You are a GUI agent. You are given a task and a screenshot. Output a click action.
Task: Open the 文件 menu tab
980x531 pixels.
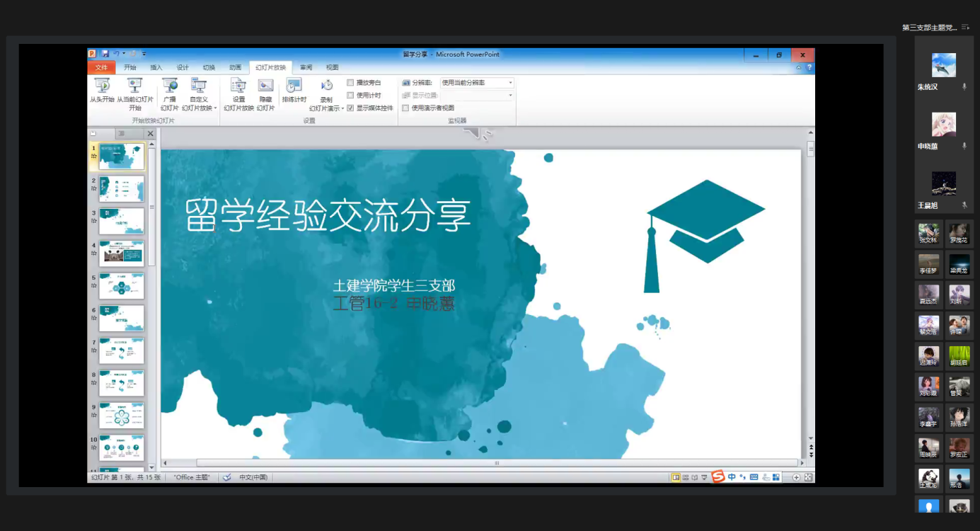point(101,68)
